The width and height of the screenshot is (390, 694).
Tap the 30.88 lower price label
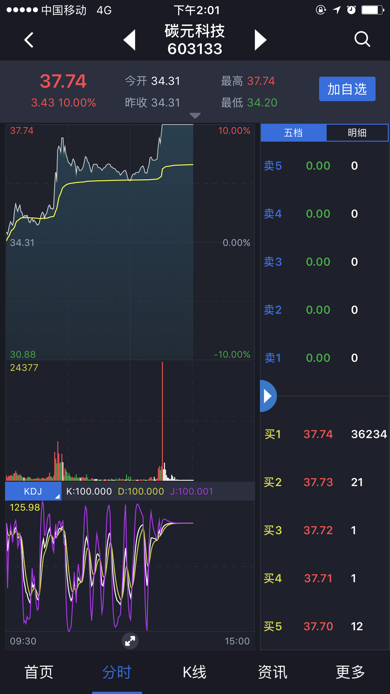tap(23, 355)
